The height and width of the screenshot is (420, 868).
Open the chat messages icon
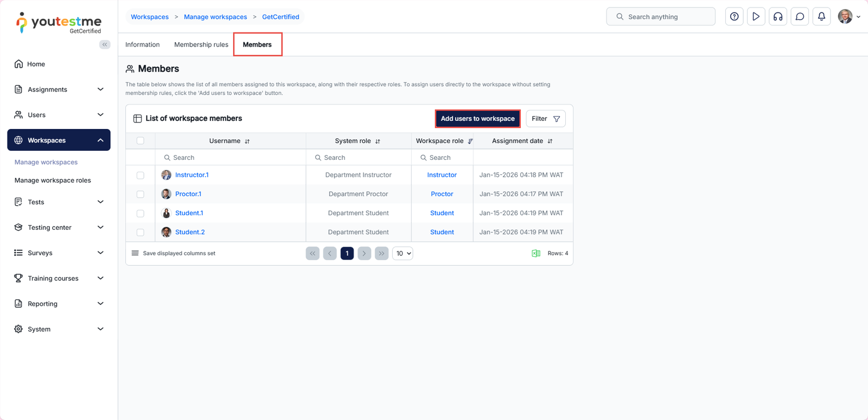coord(800,17)
